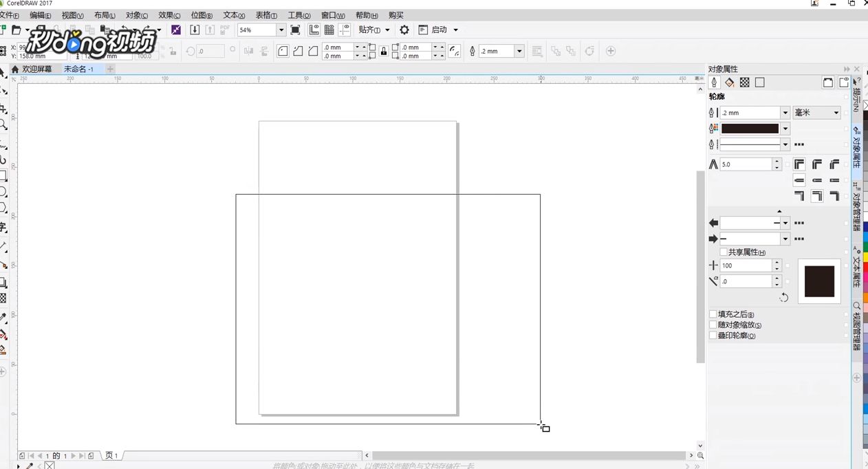Open the 对象管理器 docker tab
The width and height of the screenshot is (868, 469).
click(x=857, y=207)
